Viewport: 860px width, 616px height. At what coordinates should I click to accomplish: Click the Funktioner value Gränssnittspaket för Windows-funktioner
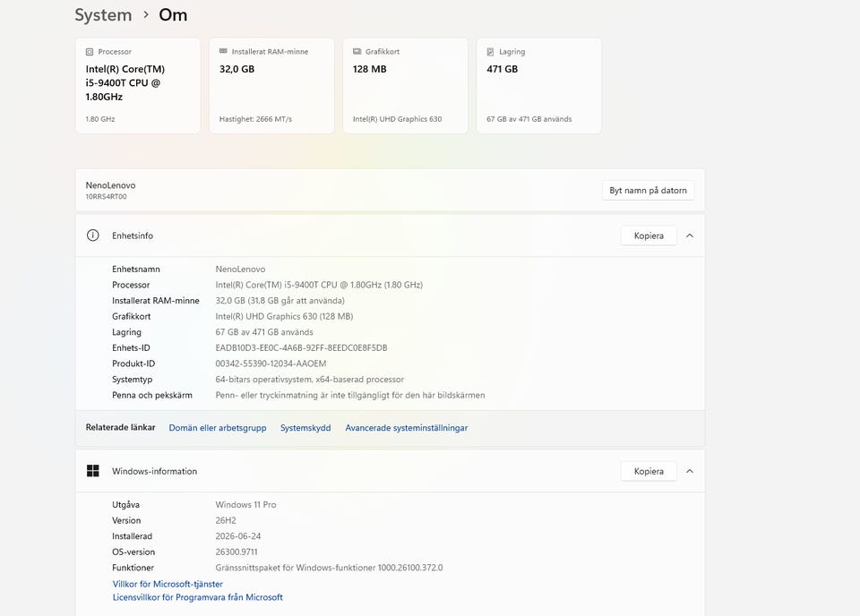[x=329, y=568]
